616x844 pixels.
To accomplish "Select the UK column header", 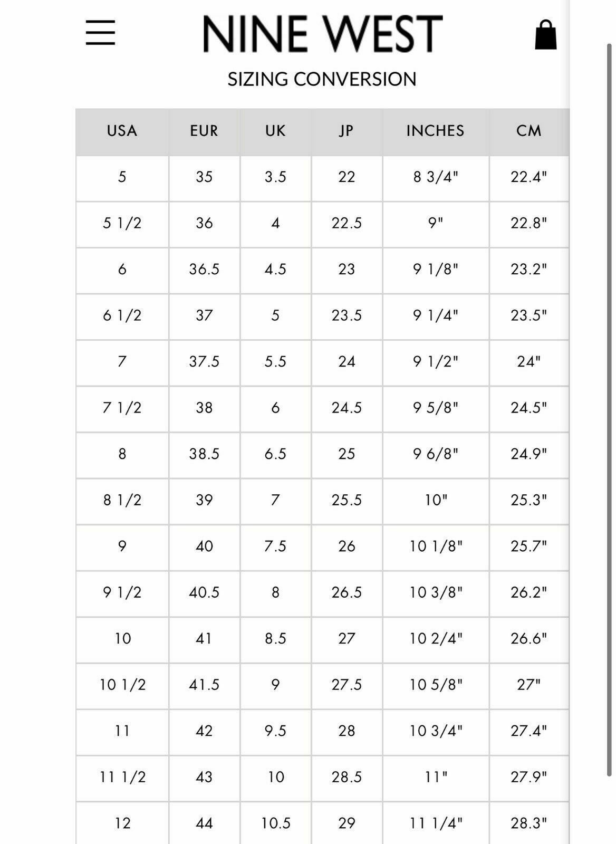I will (x=275, y=131).
